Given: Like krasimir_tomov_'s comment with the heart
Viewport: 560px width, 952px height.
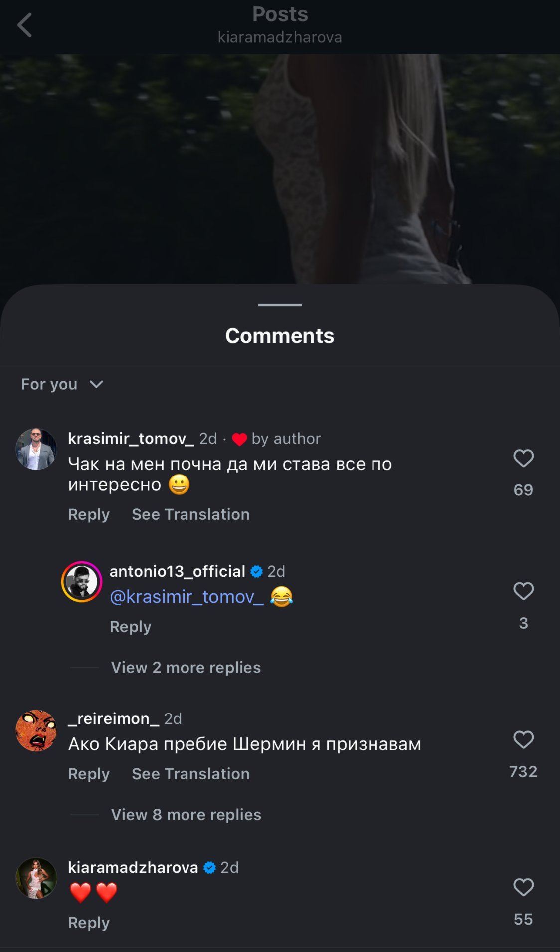Looking at the screenshot, I should pos(523,458).
